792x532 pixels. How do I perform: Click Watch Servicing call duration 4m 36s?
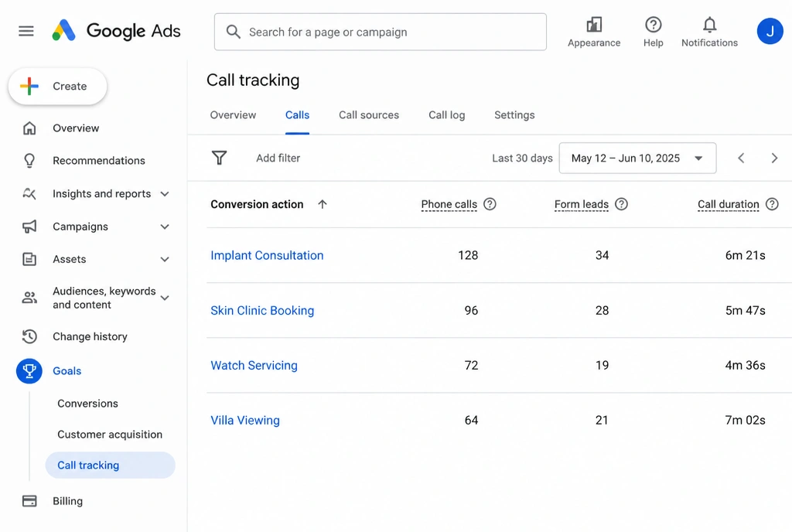[745, 366]
